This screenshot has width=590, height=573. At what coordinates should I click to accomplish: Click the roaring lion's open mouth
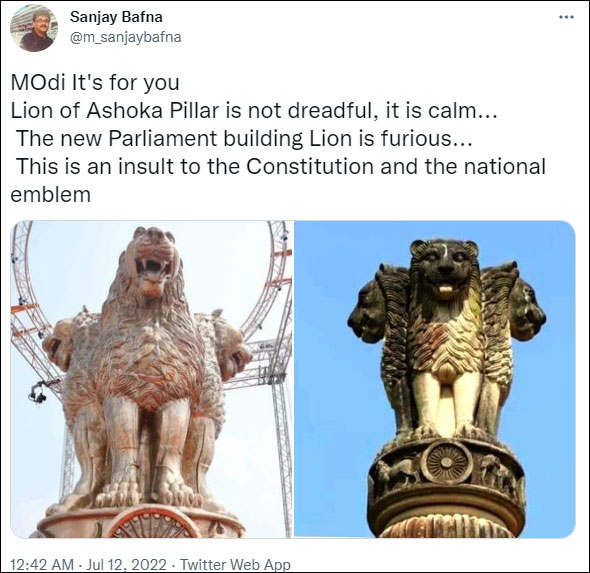[152, 268]
